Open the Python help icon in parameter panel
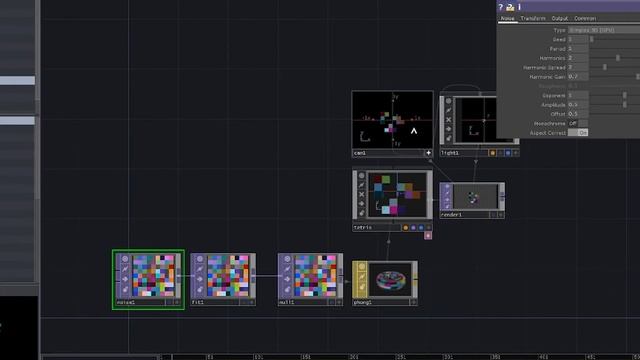The height and width of the screenshot is (360, 640). (x=510, y=7)
